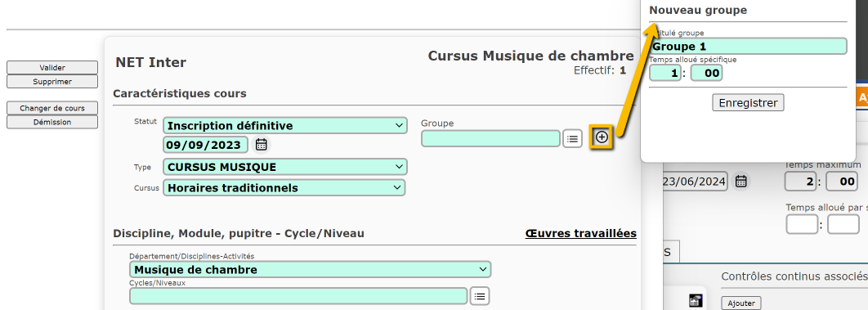This screenshot has height=310, width=868.
Task: Open the Groupe list icon
Action: point(572,139)
